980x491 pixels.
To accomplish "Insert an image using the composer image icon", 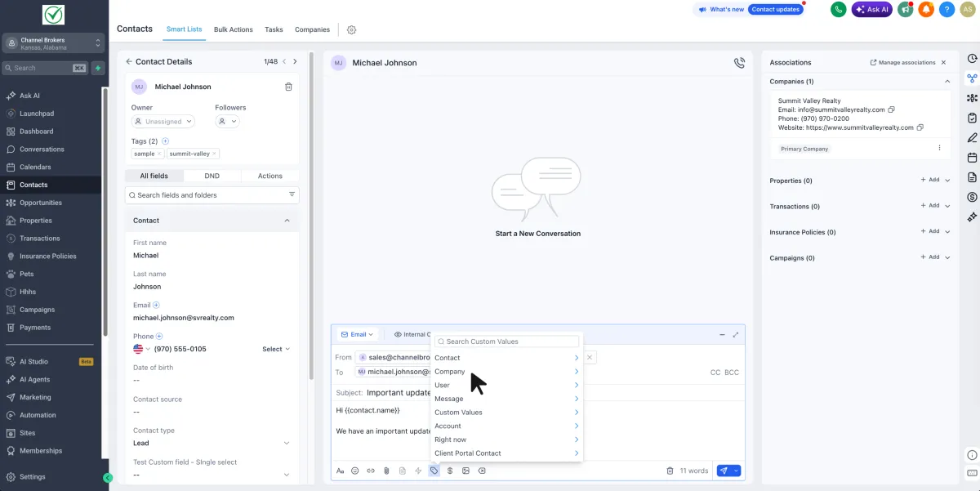I will click(x=465, y=471).
